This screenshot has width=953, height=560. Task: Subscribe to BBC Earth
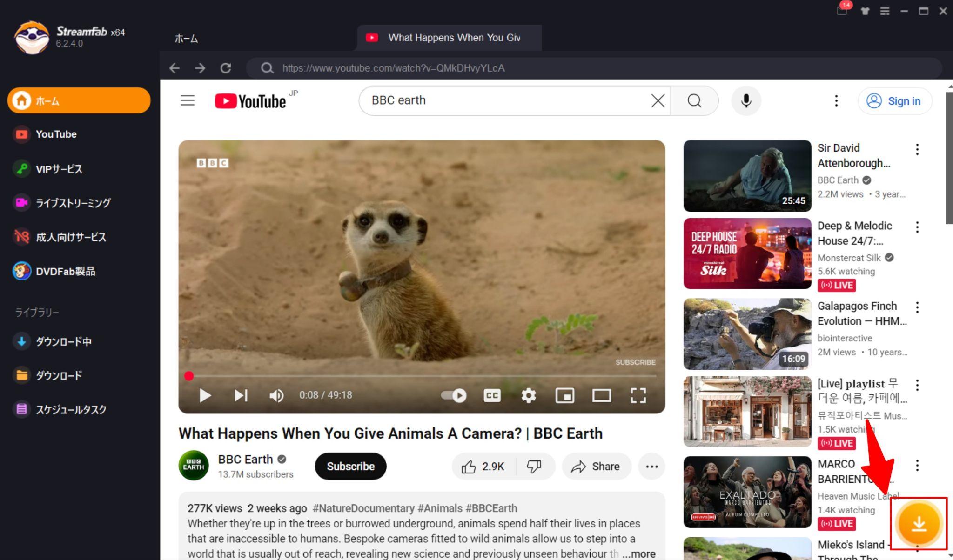(350, 466)
